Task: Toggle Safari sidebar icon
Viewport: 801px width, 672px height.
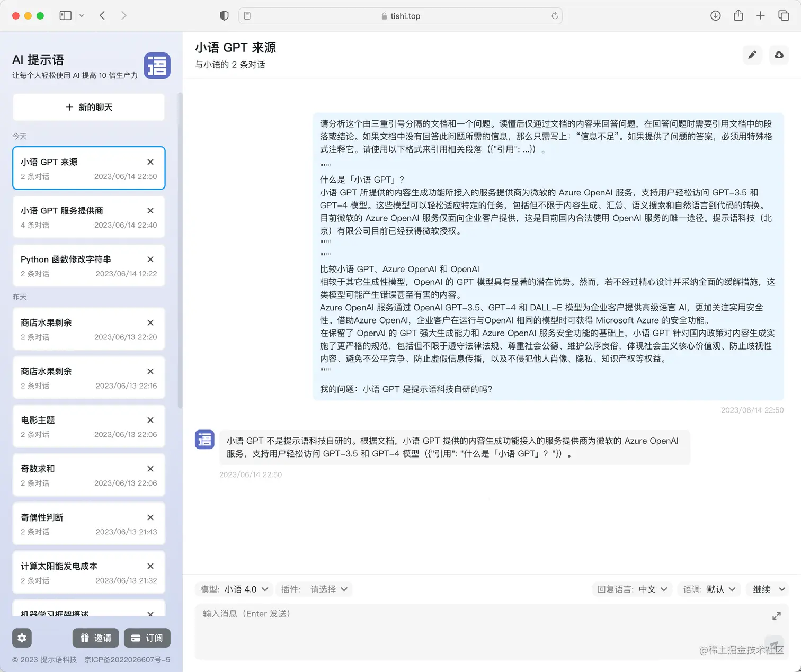Action: [66, 16]
